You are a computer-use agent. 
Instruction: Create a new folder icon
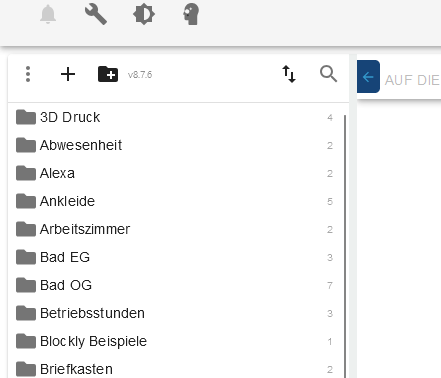click(x=108, y=74)
